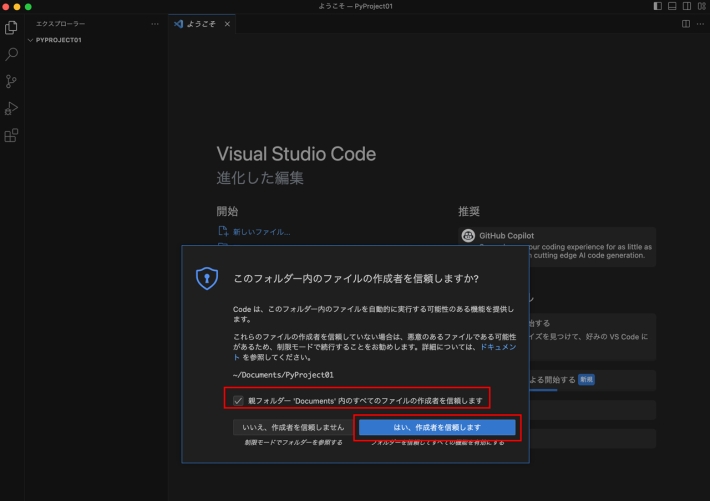Click the 進化した編集 subtitle
Screen dimensions: 710x501
coord(260,178)
